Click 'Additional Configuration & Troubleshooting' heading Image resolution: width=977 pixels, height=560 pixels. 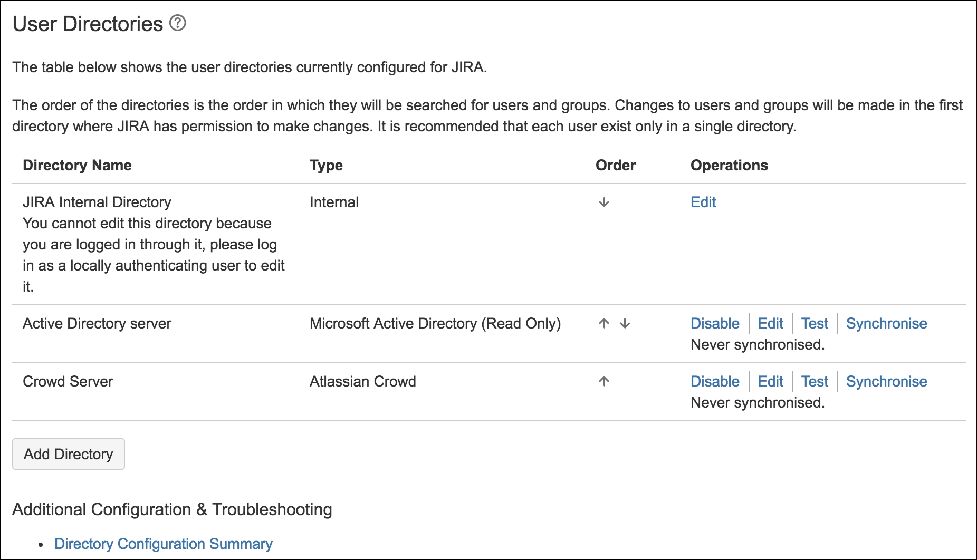pyautogui.click(x=172, y=509)
